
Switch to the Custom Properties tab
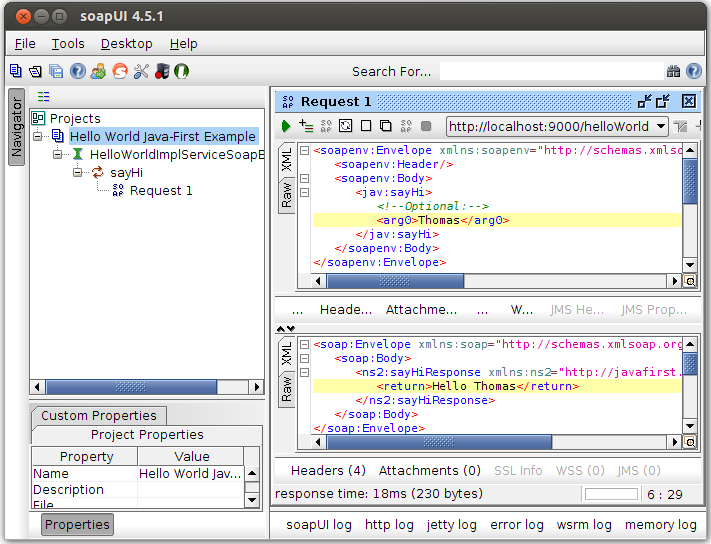point(98,415)
